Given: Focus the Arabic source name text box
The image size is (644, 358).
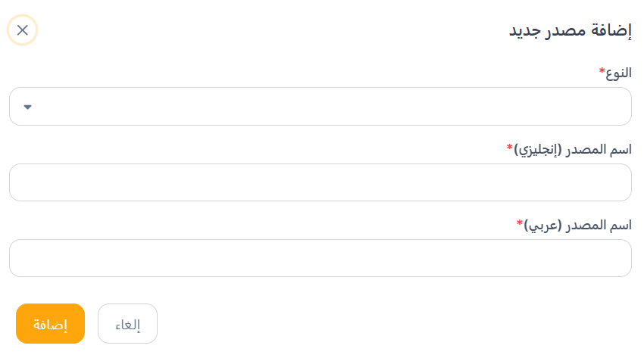Looking at the screenshot, I should (320, 258).
